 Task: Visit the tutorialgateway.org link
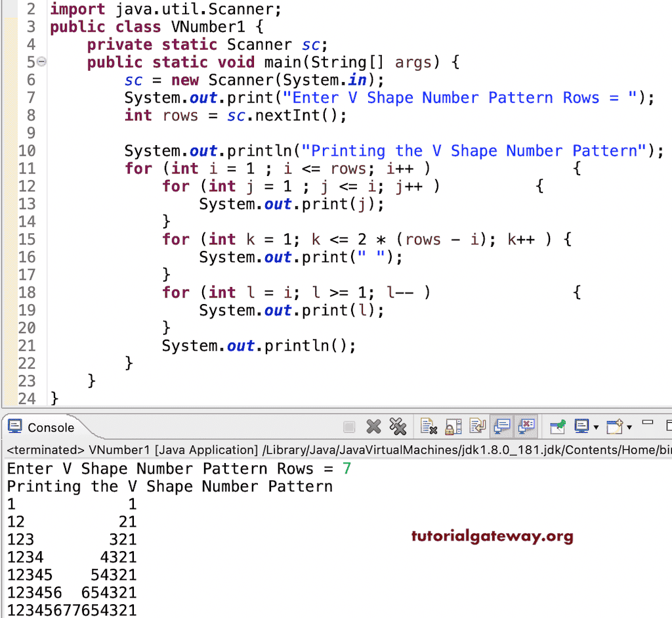[492, 537]
